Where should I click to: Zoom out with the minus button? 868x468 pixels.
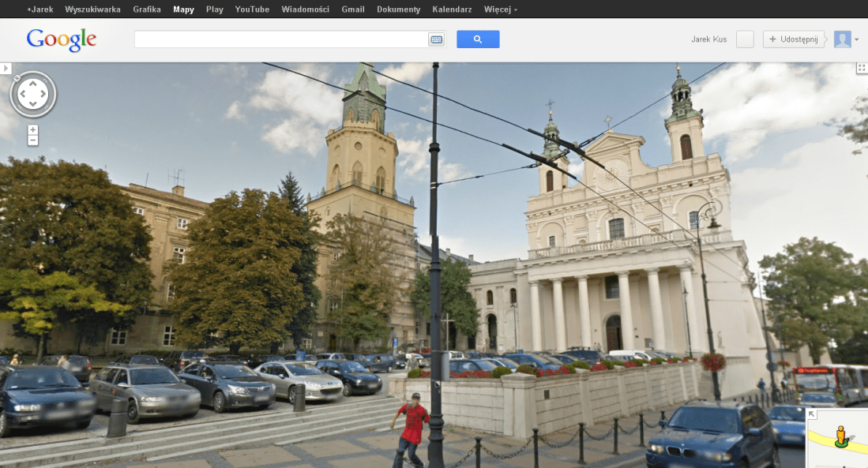(x=32, y=140)
